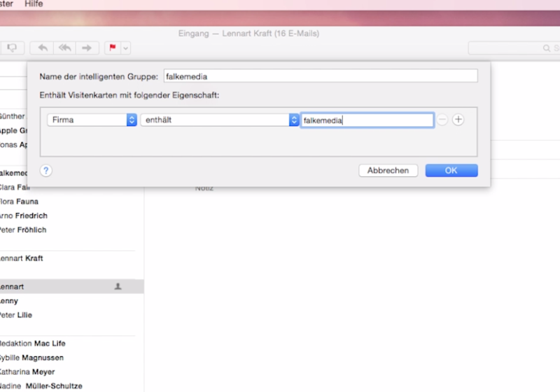
Task: Open the flag color dropdown arrow
Action: click(x=125, y=48)
